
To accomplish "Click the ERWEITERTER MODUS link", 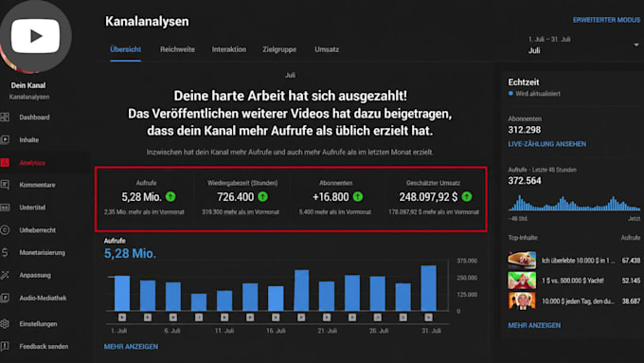I will (x=606, y=20).
